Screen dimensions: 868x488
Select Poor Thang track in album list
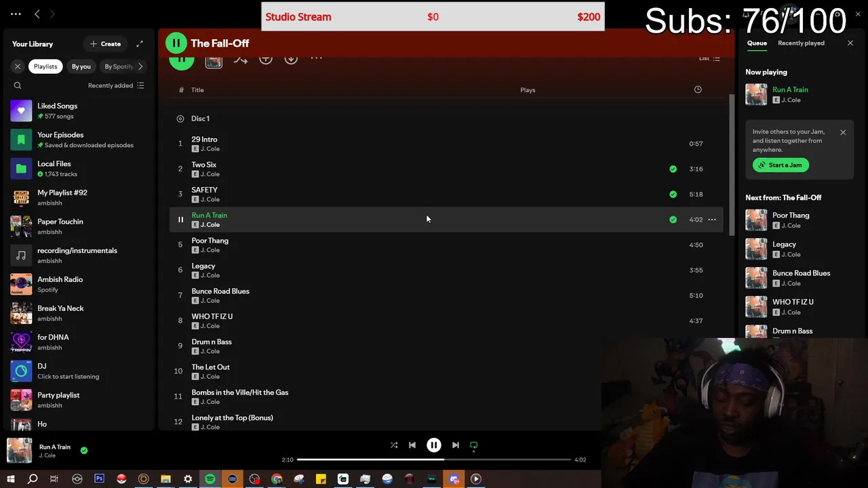tap(446, 245)
